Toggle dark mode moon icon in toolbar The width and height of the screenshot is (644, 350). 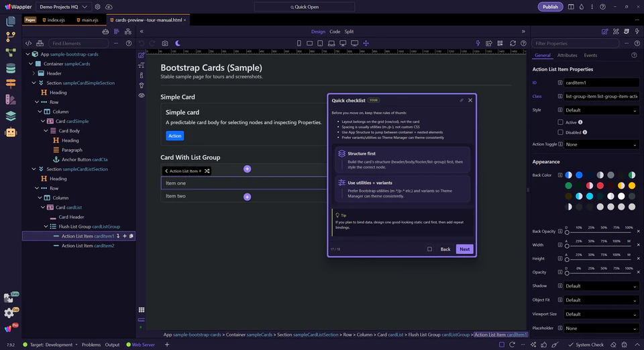[x=178, y=43]
